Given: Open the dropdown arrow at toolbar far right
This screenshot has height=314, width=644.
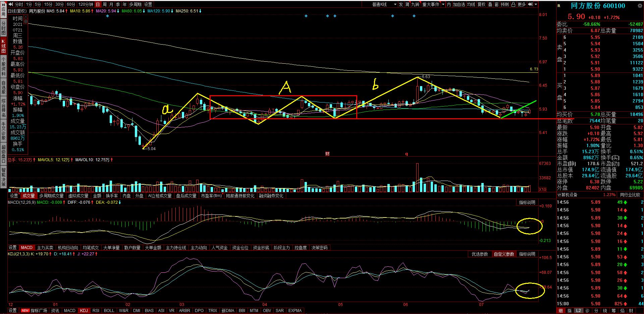Looking at the screenshot, I should pos(536,4).
